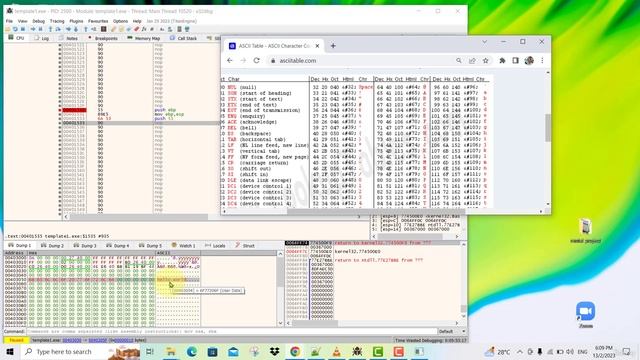640x360 pixels.
Task: Open VLC cone icon on taskbar
Action: pos(336,351)
